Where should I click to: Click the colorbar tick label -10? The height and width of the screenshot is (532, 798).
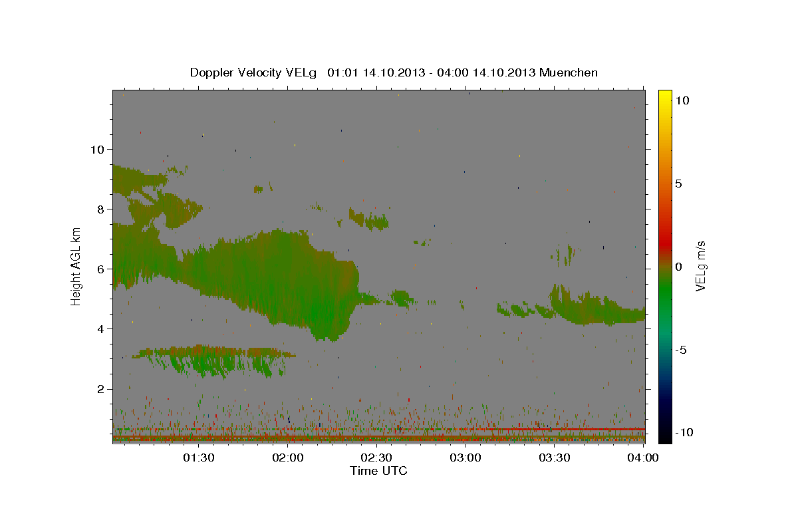click(x=685, y=432)
